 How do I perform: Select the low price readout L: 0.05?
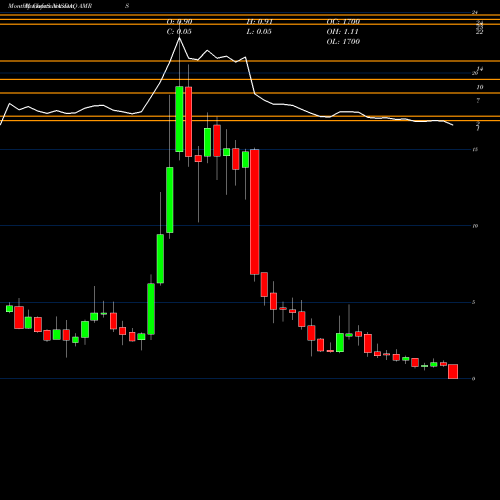click(x=259, y=32)
